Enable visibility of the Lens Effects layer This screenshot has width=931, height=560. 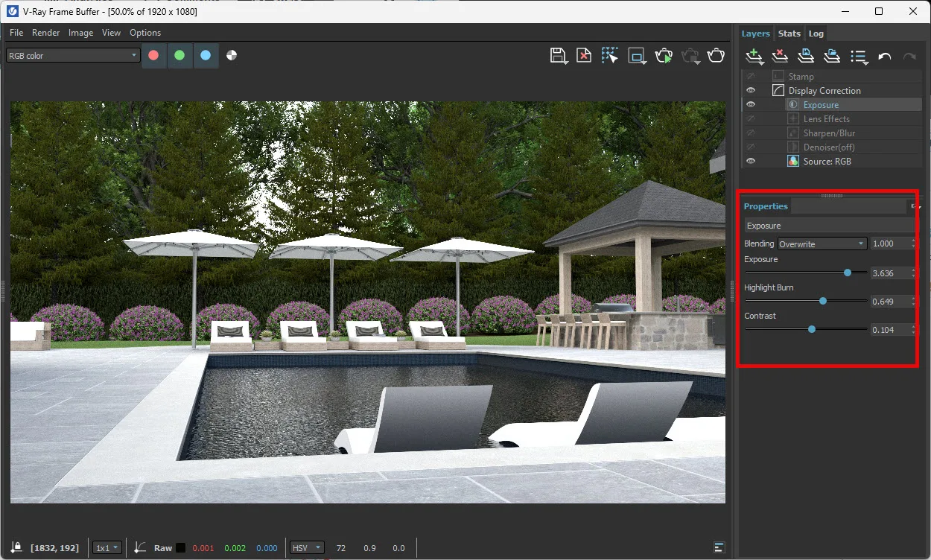[x=751, y=119]
